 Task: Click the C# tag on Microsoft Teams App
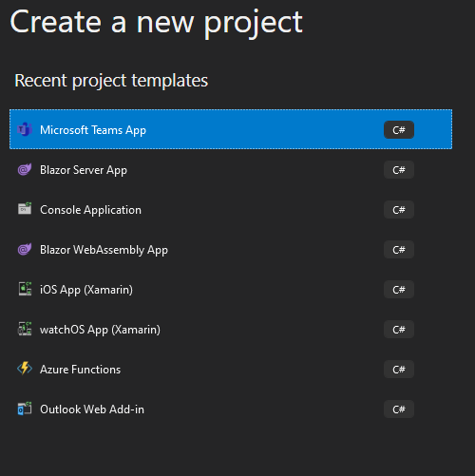coord(399,130)
